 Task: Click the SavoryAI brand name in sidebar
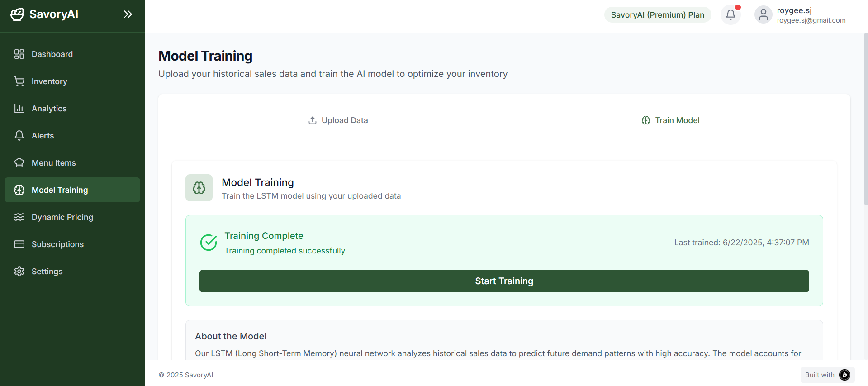click(x=54, y=14)
